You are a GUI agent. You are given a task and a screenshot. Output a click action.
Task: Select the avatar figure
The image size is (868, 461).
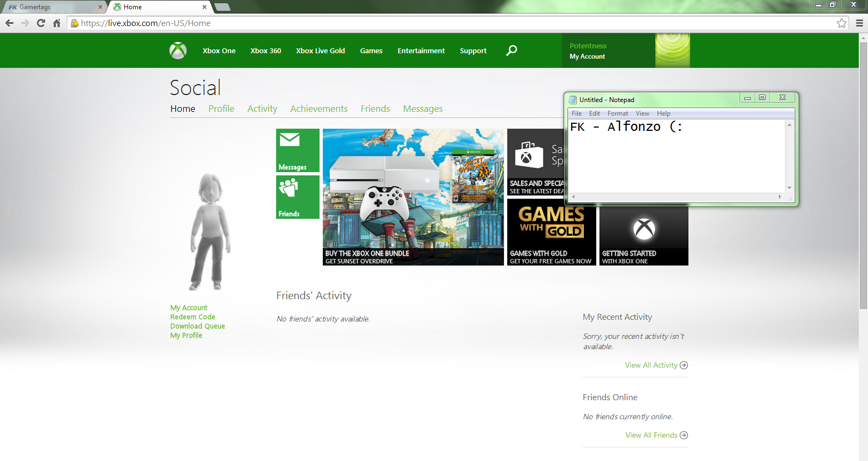coord(210,232)
